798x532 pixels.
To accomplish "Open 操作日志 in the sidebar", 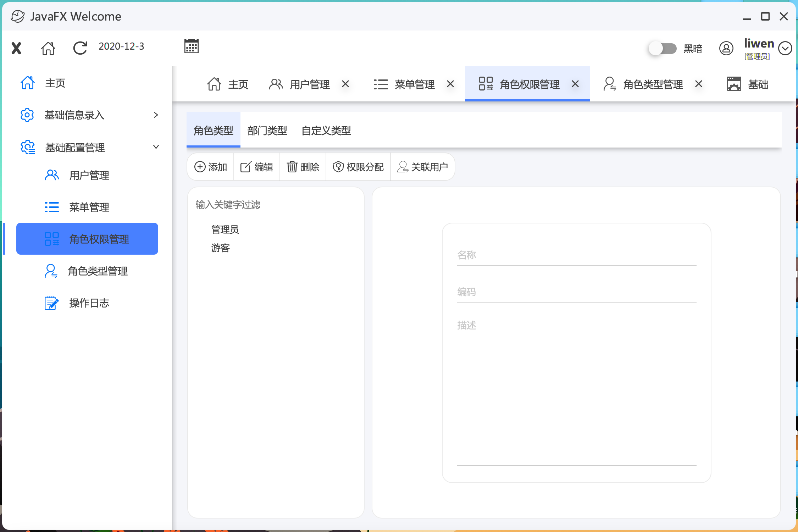I will [89, 303].
